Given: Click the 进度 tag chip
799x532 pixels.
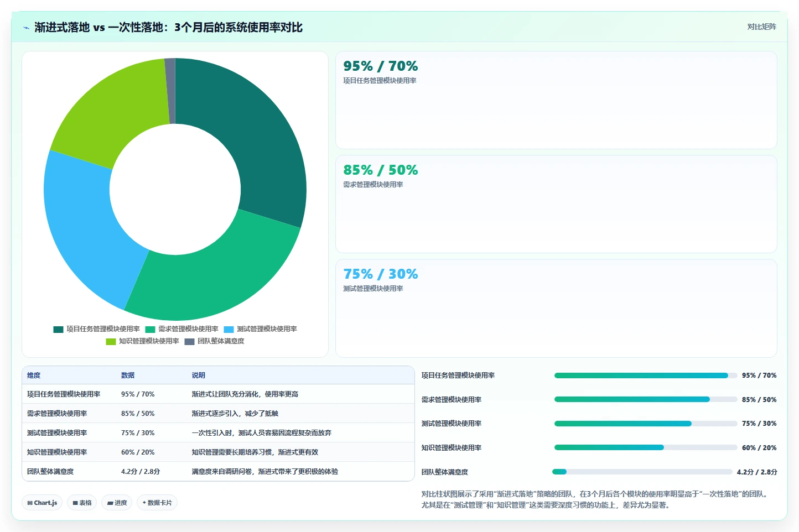Looking at the screenshot, I should click(x=117, y=503).
